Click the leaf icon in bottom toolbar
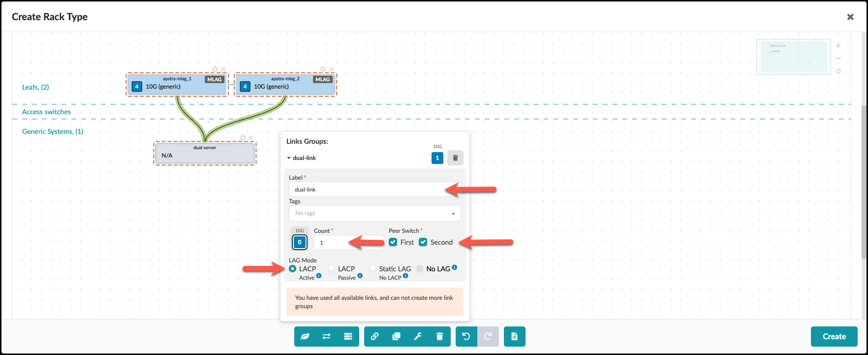This screenshot has height=355, width=868. coord(305,337)
